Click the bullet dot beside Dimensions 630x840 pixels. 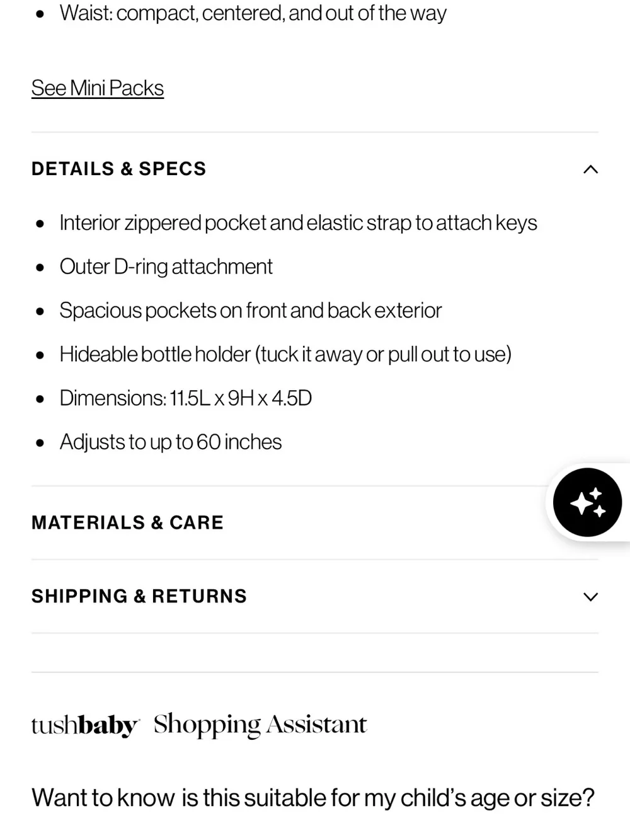tap(40, 399)
